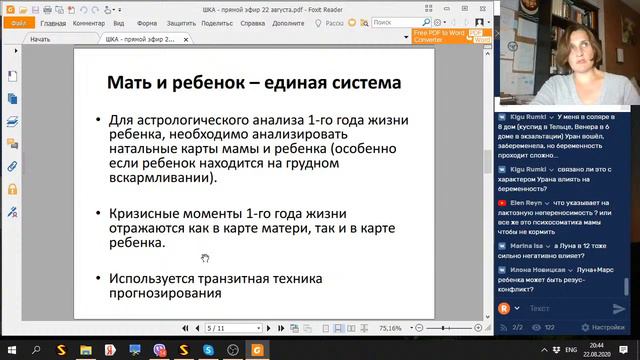Select continuous facing view mode

pos(364,328)
